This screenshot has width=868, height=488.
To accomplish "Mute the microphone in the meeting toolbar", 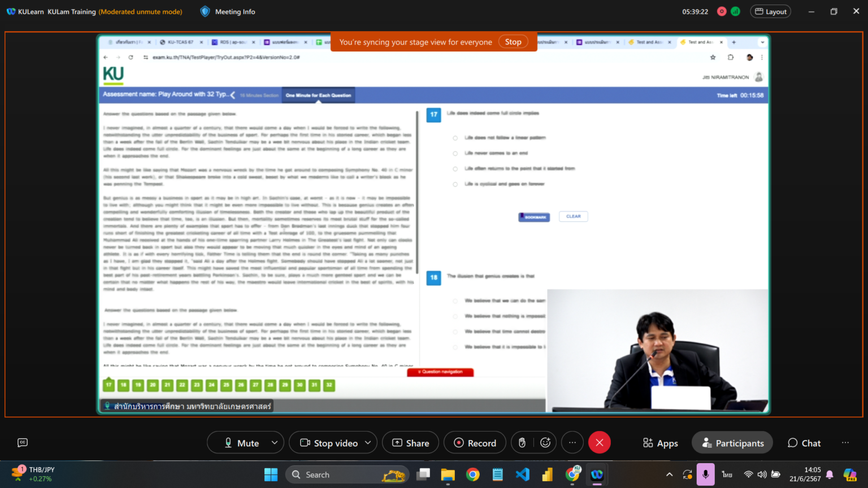I will pyautogui.click(x=245, y=442).
